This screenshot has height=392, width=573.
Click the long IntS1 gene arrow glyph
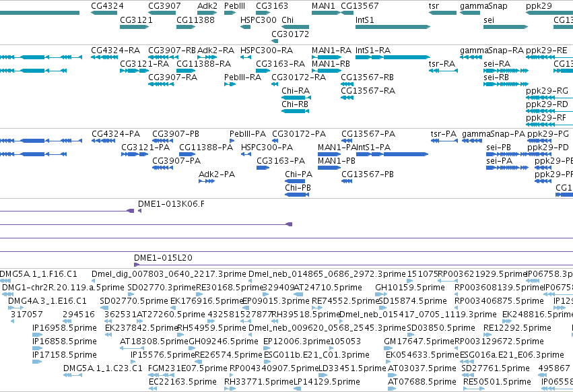pos(393,27)
